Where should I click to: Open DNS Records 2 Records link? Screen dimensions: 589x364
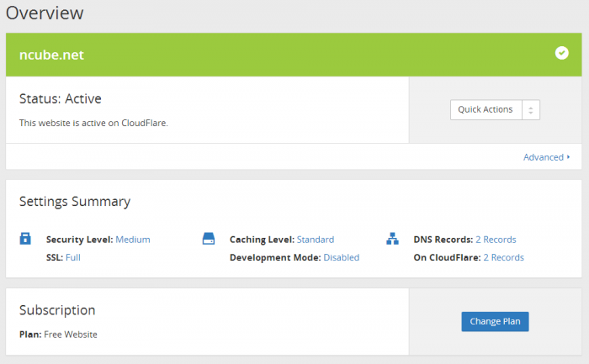pyautogui.click(x=496, y=240)
